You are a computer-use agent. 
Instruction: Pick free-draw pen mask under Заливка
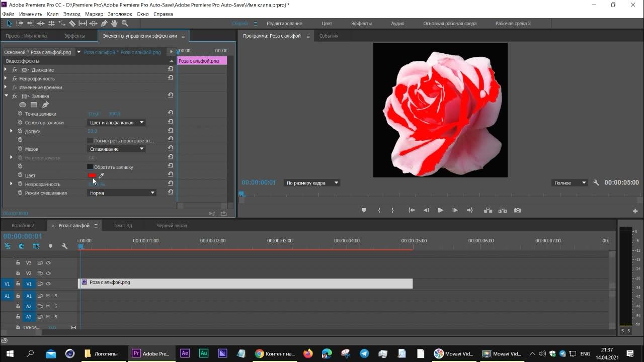pyautogui.click(x=45, y=105)
